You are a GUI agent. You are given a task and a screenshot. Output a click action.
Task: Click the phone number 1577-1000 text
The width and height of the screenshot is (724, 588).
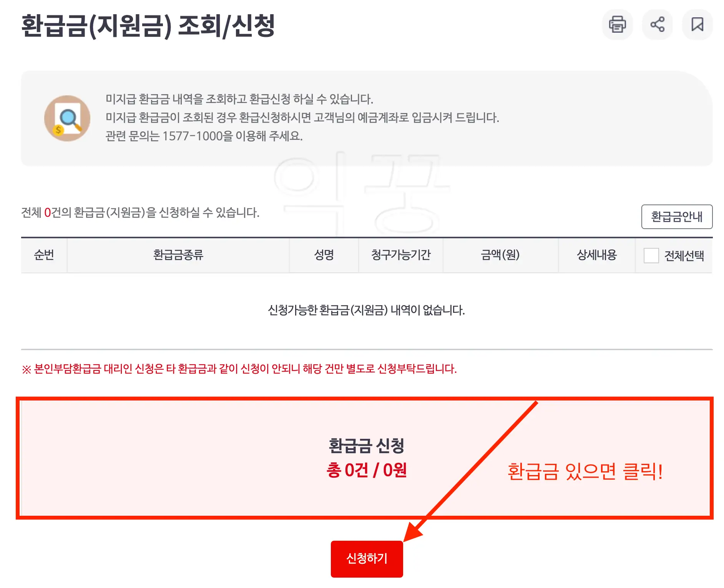tap(192, 135)
